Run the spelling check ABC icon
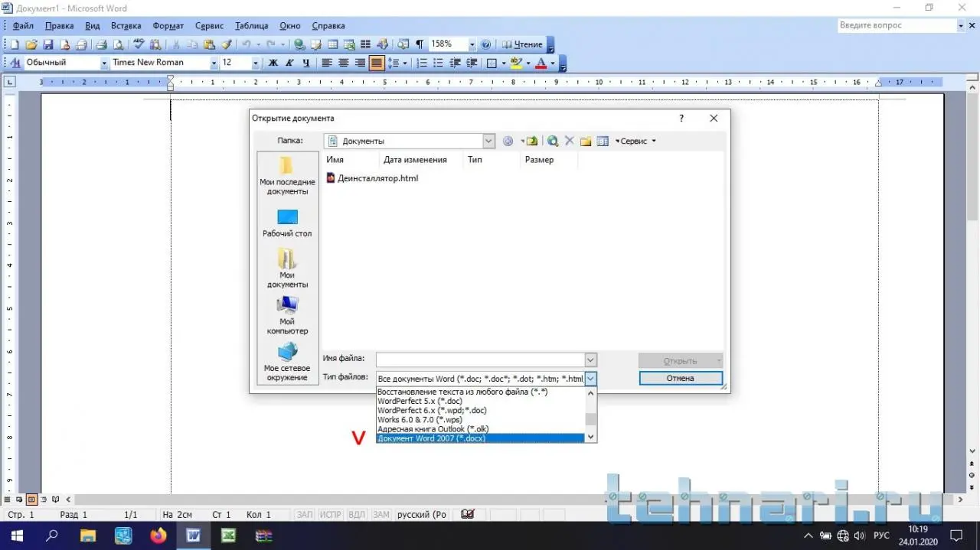Image resolution: width=980 pixels, height=550 pixels. click(139, 44)
